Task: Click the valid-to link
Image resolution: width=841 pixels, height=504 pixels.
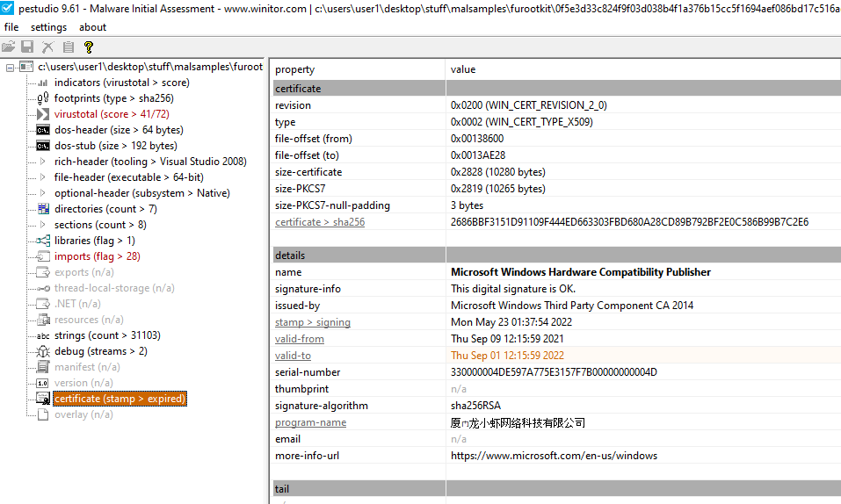Action: (x=293, y=356)
